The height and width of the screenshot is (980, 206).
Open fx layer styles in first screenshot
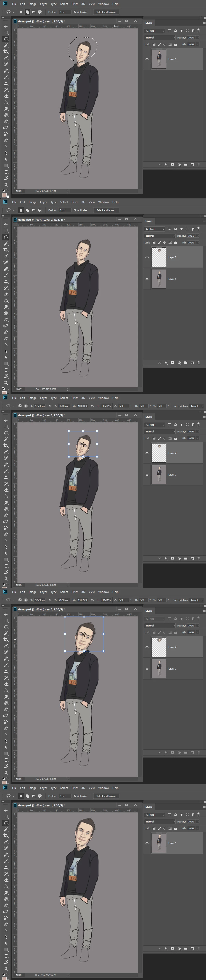166,164
